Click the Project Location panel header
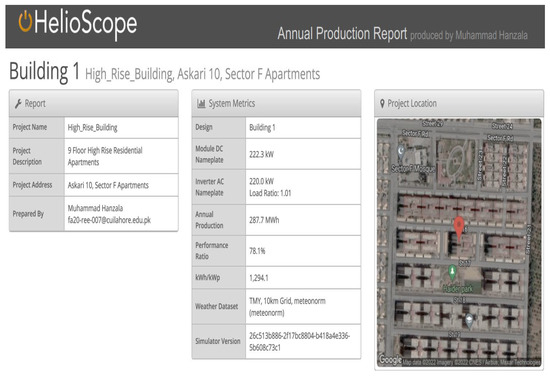This screenshot has width=550, height=376. [x=459, y=103]
